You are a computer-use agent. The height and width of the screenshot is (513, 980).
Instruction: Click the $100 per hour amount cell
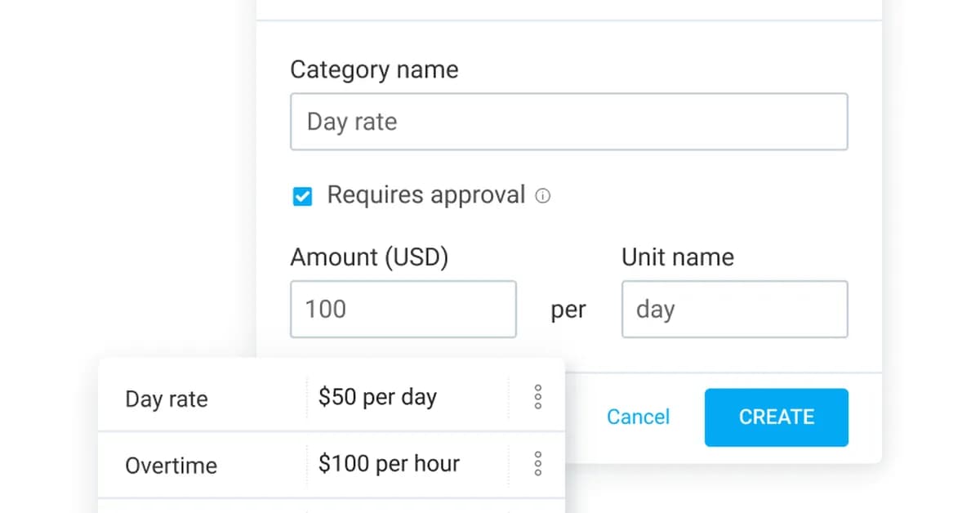(389, 463)
